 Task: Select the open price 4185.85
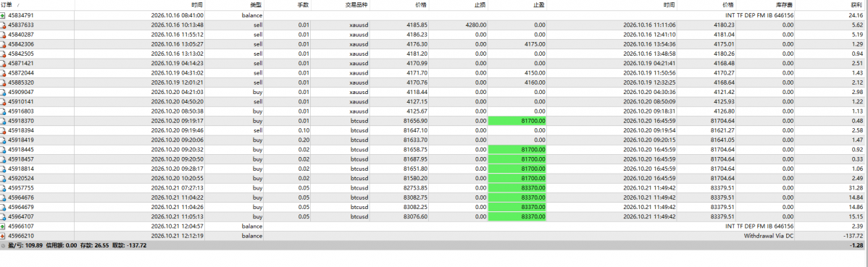click(417, 25)
